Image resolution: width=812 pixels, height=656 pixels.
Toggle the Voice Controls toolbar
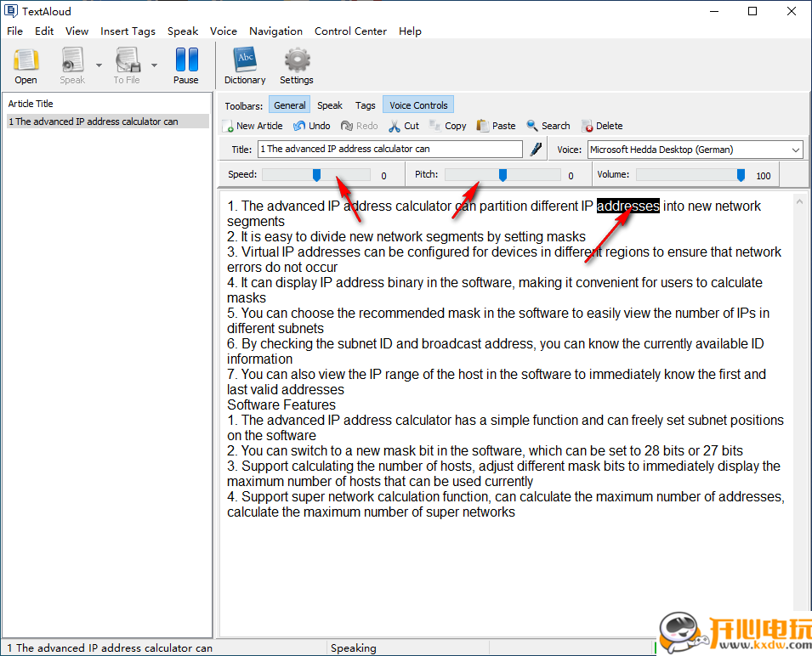[418, 105]
